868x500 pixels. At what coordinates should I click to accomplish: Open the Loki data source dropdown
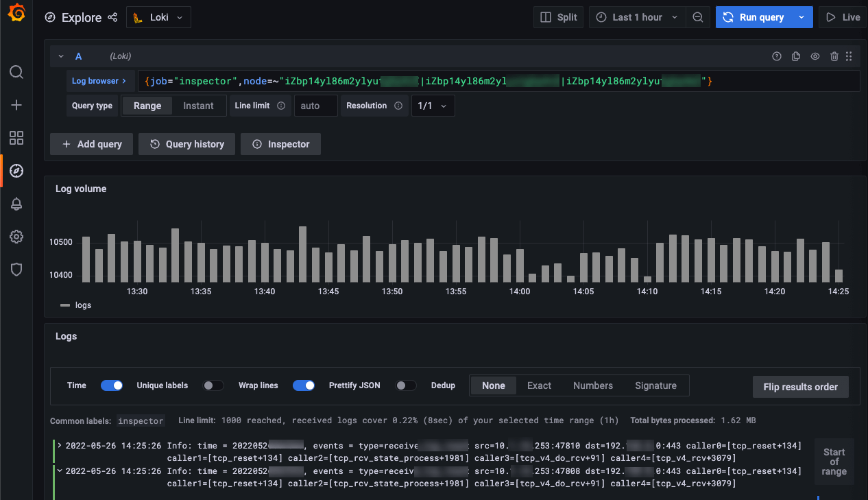[158, 17]
